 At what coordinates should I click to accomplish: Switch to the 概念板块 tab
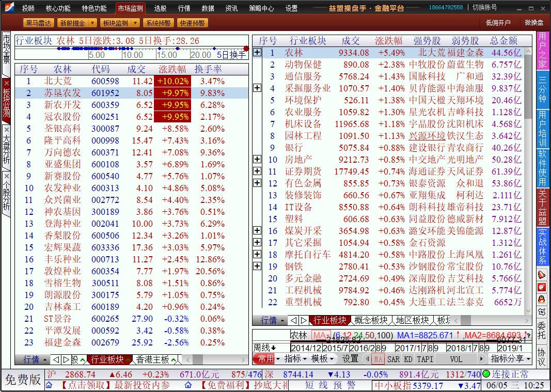click(x=370, y=320)
